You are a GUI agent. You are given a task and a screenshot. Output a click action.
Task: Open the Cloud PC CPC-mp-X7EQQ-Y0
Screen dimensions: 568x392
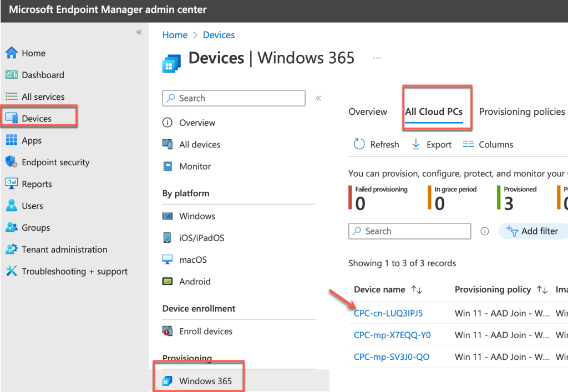[x=392, y=335]
